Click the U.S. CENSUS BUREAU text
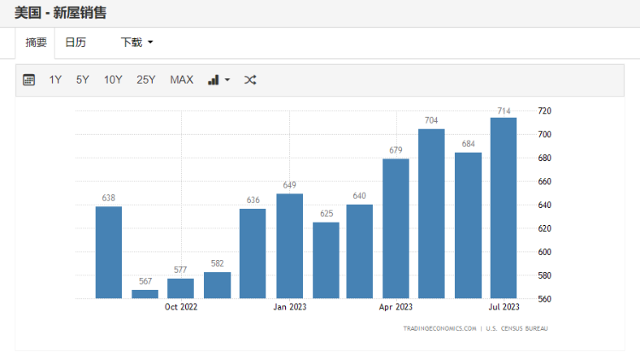Viewport: 640px width, 364px height. [x=517, y=328]
